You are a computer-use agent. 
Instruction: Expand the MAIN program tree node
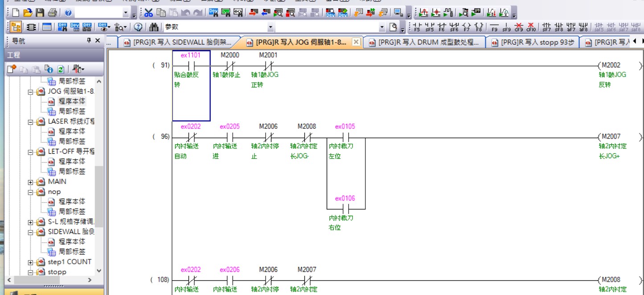pyautogui.click(x=31, y=182)
